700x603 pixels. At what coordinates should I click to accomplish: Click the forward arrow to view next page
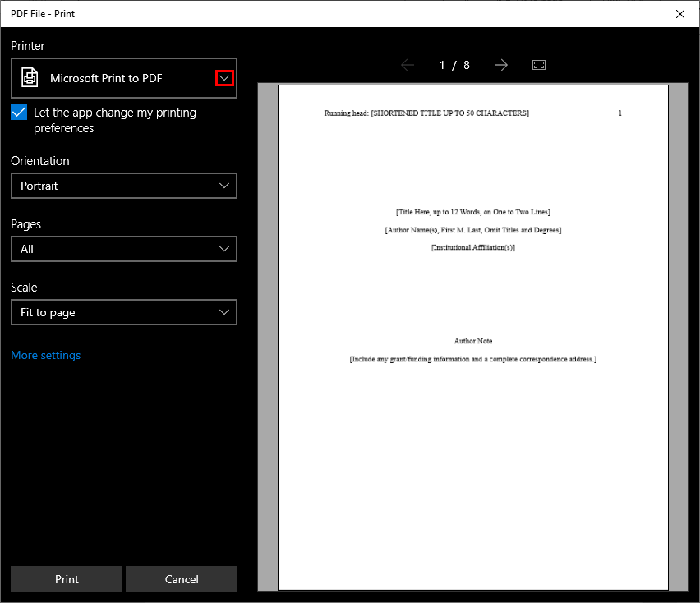pyautogui.click(x=501, y=64)
